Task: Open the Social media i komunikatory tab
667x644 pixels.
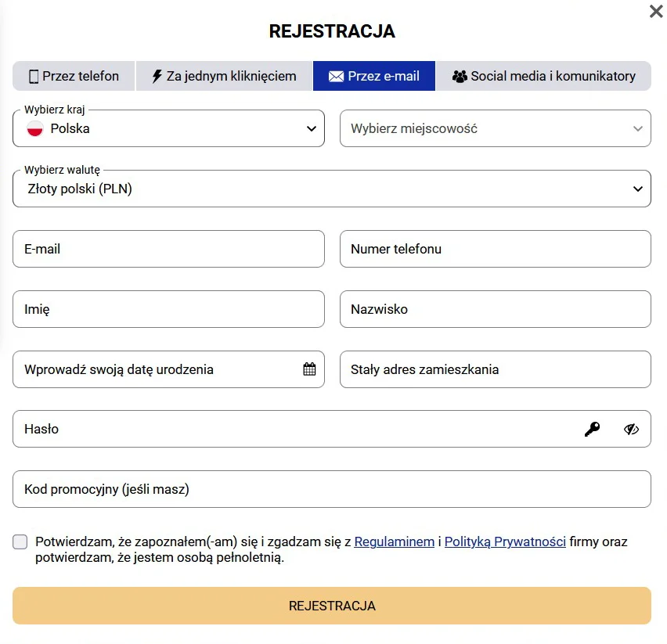Action: click(544, 76)
